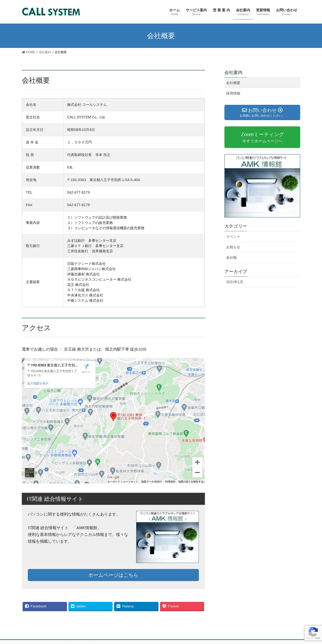Share the page on twitter
The height and width of the screenshot is (644, 322).
(91, 606)
